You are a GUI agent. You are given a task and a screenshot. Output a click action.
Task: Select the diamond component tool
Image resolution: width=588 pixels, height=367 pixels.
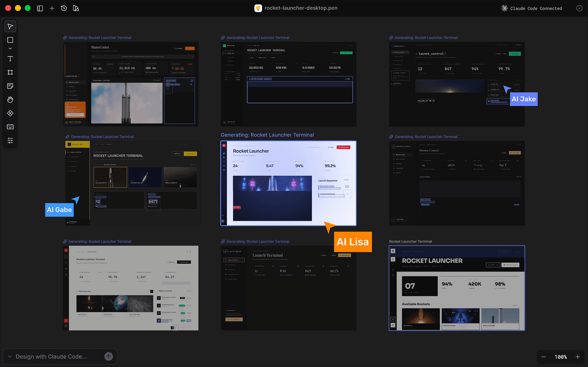pyautogui.click(x=10, y=113)
